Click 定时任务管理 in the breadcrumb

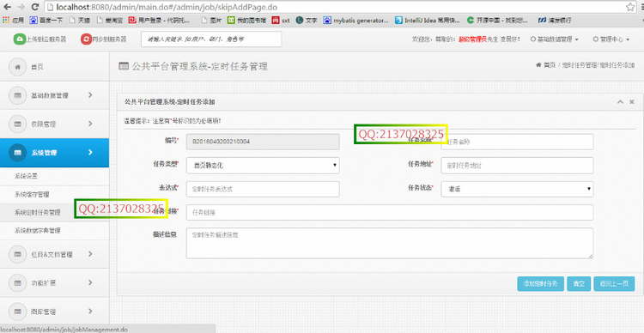point(579,65)
